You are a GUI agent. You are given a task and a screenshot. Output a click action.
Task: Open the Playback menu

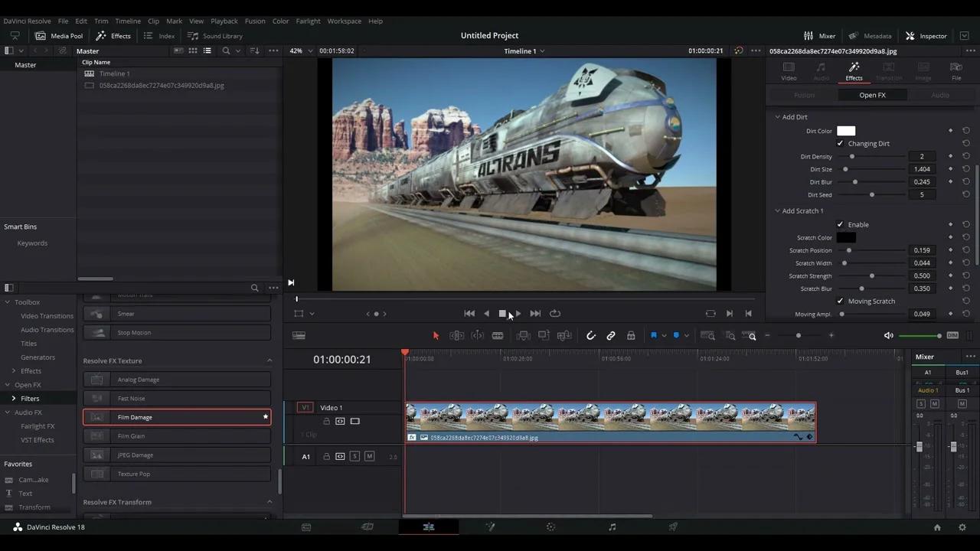click(224, 21)
